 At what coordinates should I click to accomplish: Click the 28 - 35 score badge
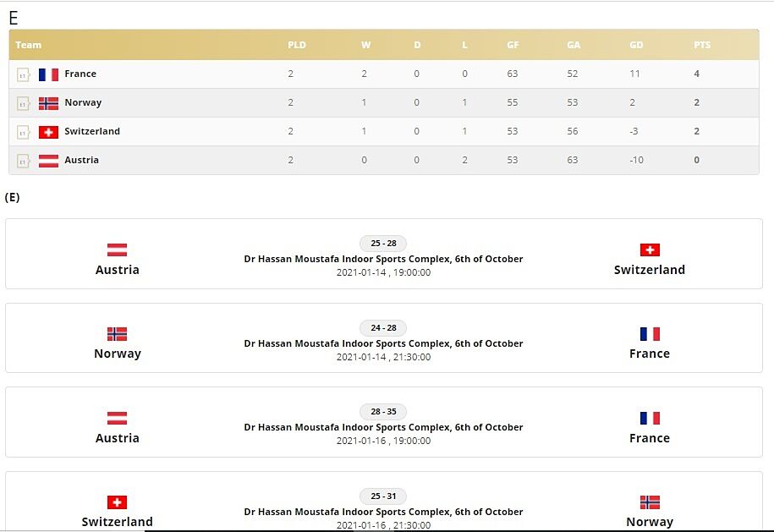[383, 412]
